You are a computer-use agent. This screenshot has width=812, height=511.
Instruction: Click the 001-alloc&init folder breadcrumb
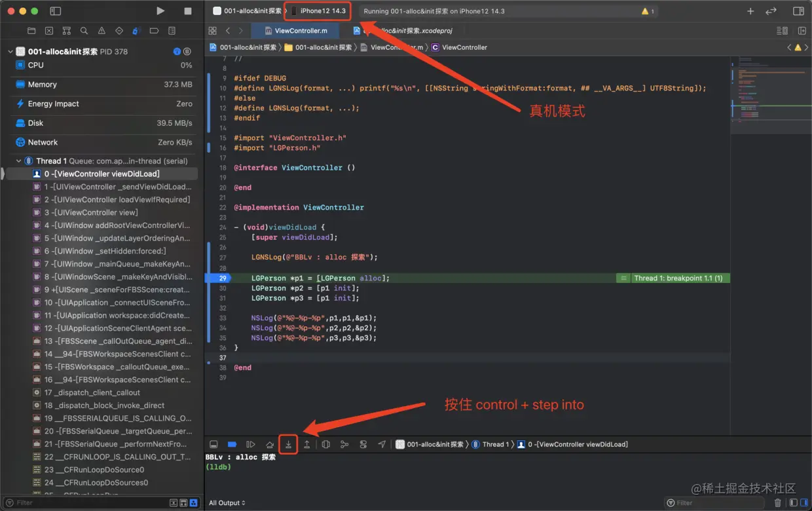tap(318, 47)
